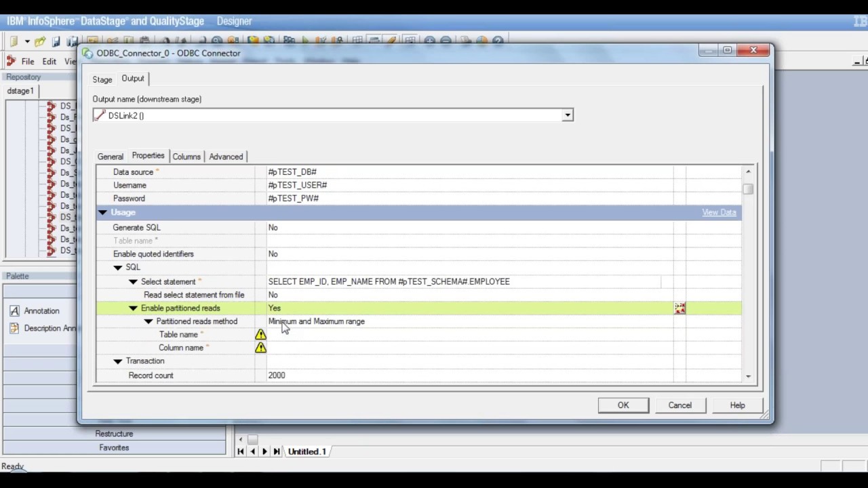Open the dropdown arrow next to New icon
The image size is (868, 488).
[27, 41]
